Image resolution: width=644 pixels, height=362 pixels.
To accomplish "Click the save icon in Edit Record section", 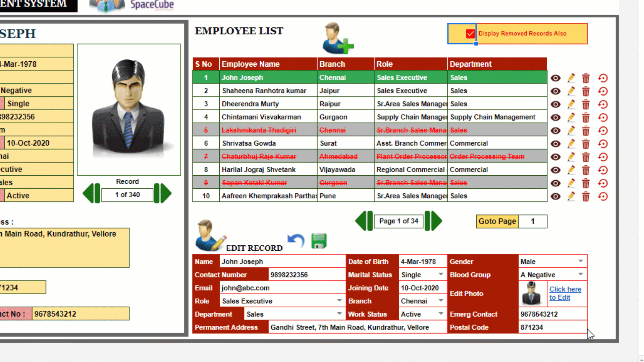I will (318, 241).
